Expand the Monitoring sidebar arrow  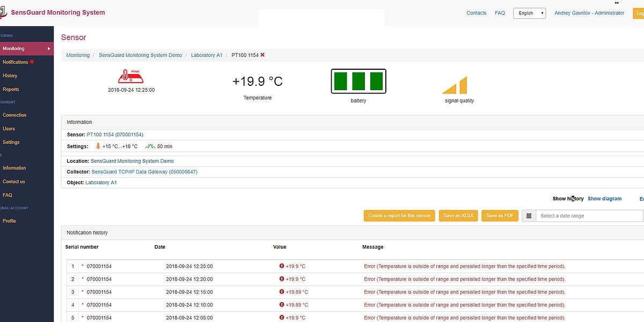tap(49, 49)
